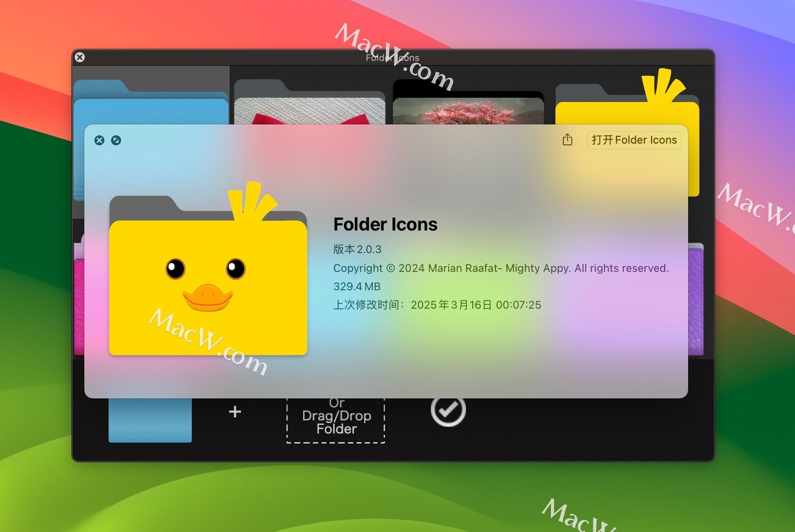Click the share icon in the info panel
Image resolution: width=795 pixels, height=532 pixels.
(567, 139)
